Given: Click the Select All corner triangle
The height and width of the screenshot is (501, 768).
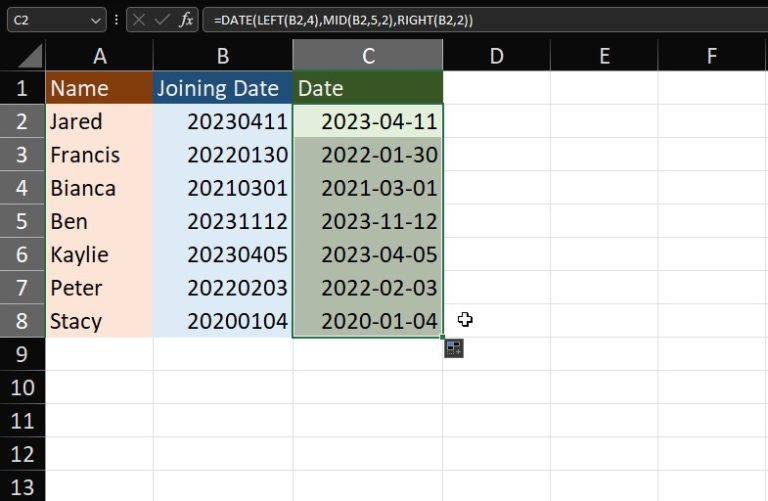Looking at the screenshot, I should point(29,56).
